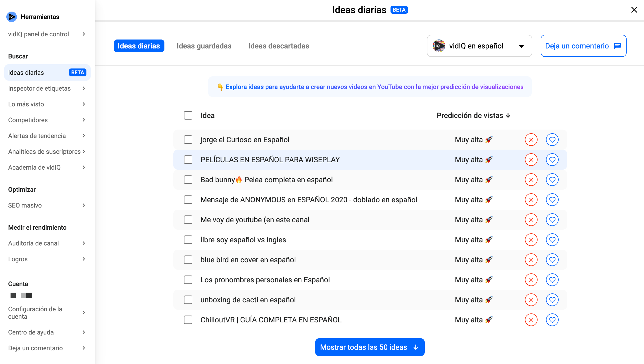Click the vidIQ logo next to Herramientas
This screenshot has width=644, height=364.
[11, 17]
